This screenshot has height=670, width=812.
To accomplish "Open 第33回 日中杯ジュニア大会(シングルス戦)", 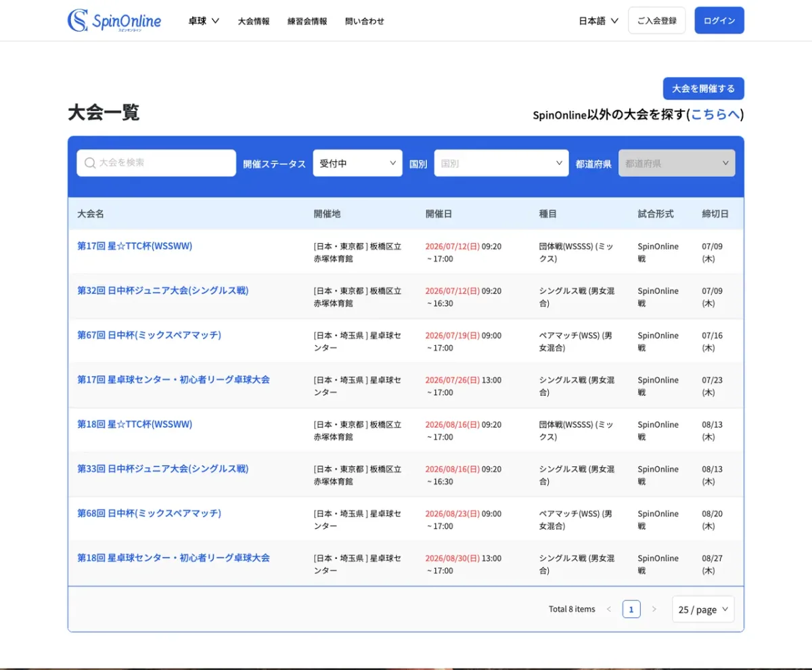I will click(x=163, y=469).
